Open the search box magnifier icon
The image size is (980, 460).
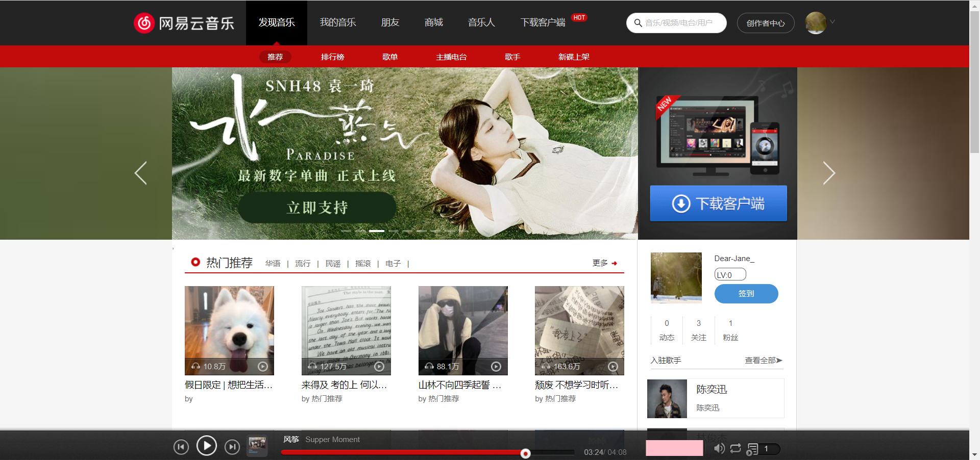pyautogui.click(x=638, y=23)
